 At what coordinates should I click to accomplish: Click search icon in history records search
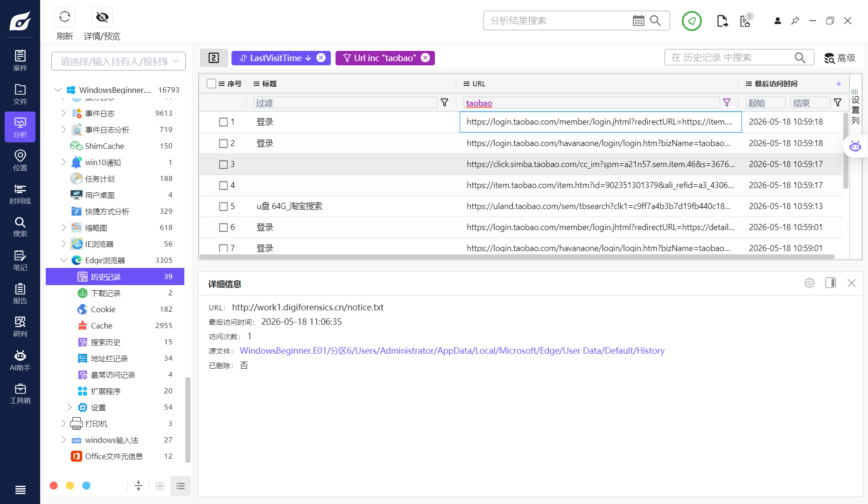(x=800, y=57)
